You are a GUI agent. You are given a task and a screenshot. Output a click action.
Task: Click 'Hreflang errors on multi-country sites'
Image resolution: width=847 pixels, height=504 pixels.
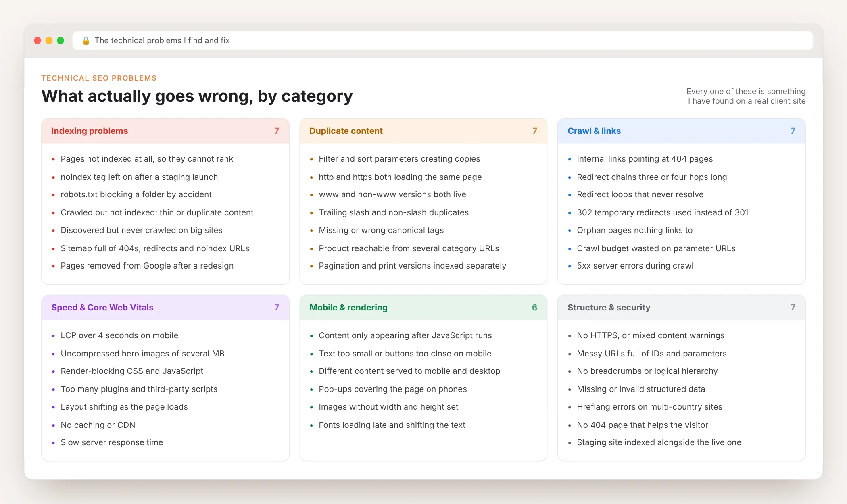[x=649, y=407]
